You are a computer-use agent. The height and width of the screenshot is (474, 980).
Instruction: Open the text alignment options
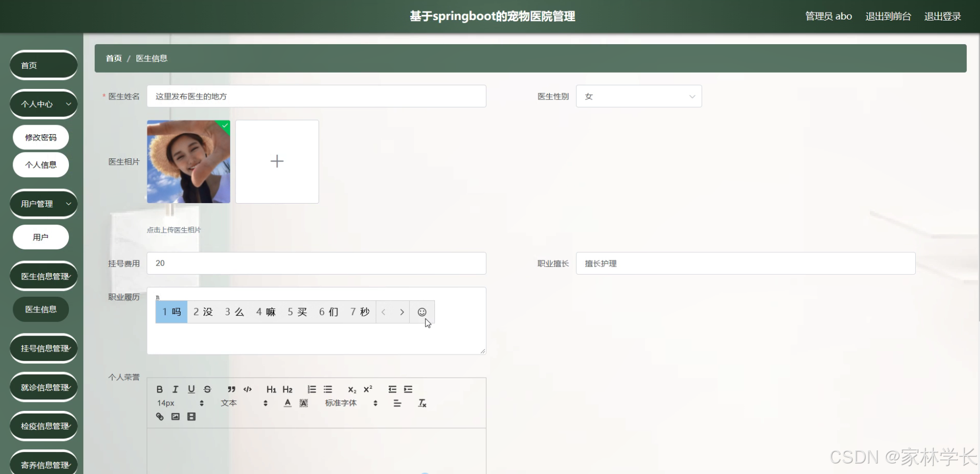(x=397, y=403)
